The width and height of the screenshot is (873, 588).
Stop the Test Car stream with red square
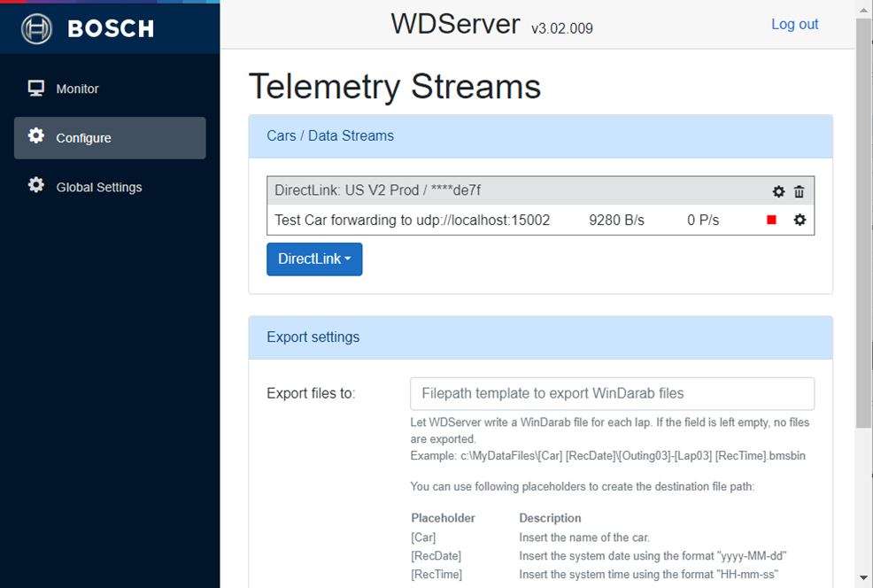(771, 220)
